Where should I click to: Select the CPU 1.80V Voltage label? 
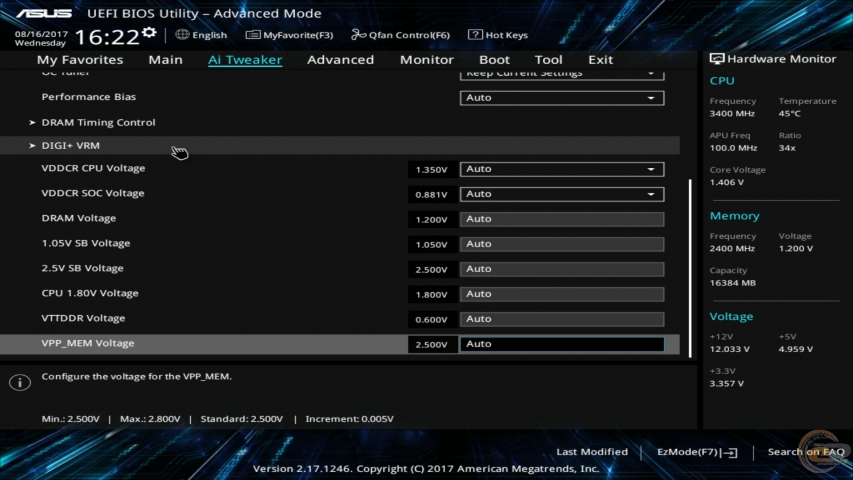click(x=90, y=293)
